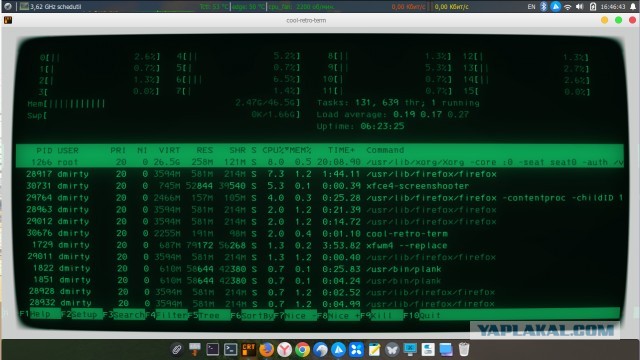Select the xfce4-screenshooter process row
Image resolution: width=640 pixels, height=360 pixels.
tap(320, 186)
